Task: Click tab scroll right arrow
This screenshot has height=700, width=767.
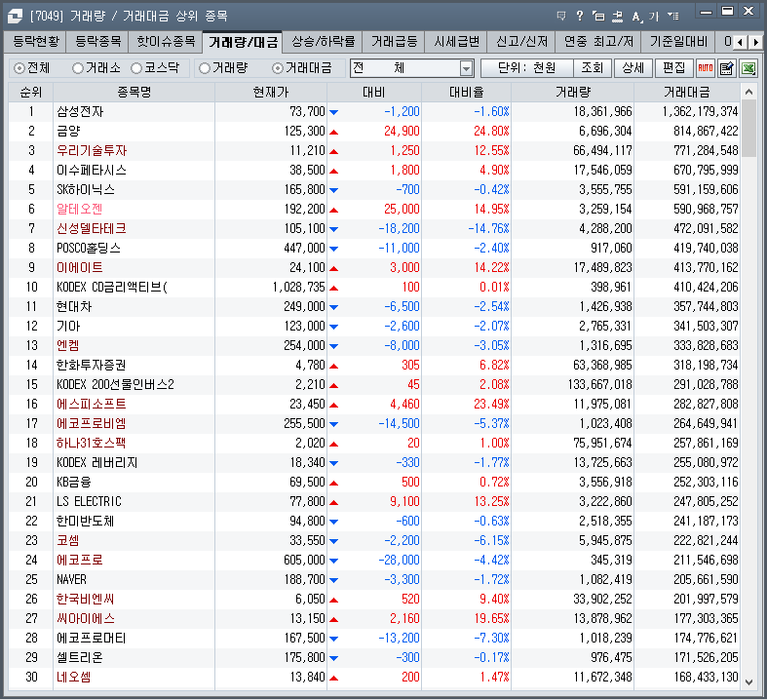Action: pos(755,42)
